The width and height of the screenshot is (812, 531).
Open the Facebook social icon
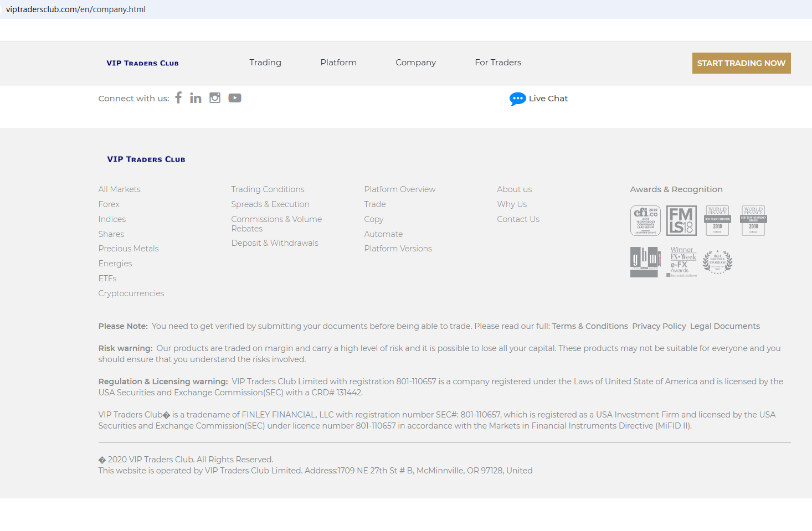click(178, 98)
